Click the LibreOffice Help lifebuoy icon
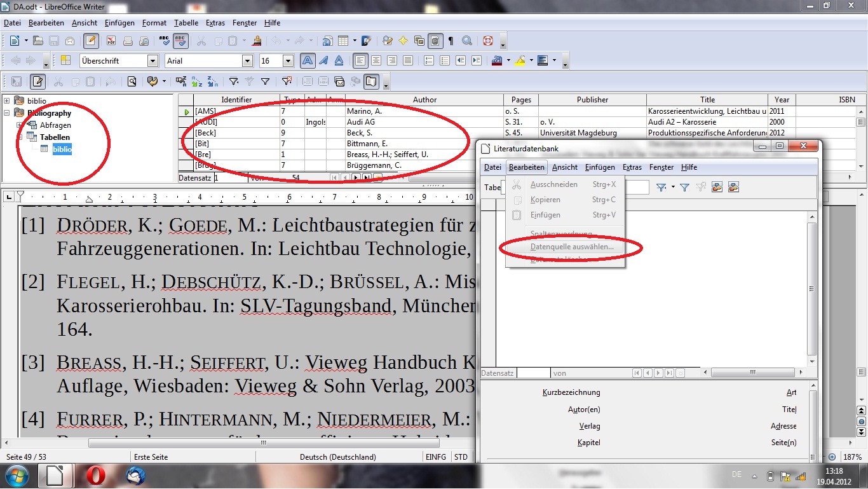This screenshot has width=868, height=489. click(488, 41)
